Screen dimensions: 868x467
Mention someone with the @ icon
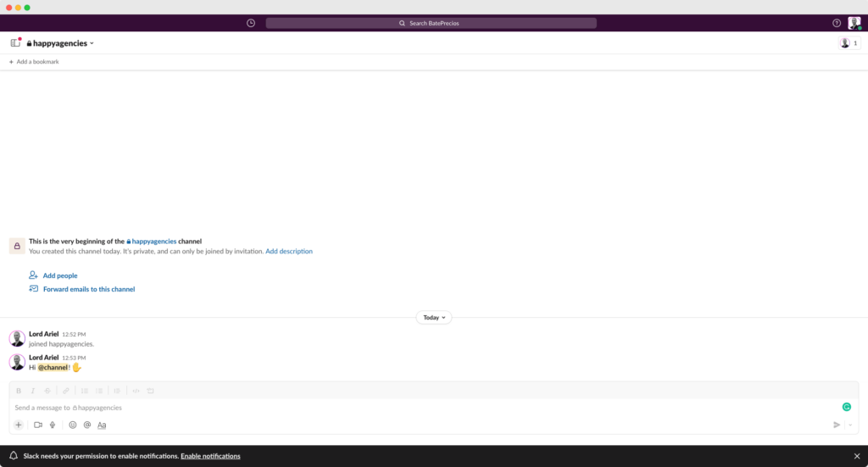(x=87, y=425)
